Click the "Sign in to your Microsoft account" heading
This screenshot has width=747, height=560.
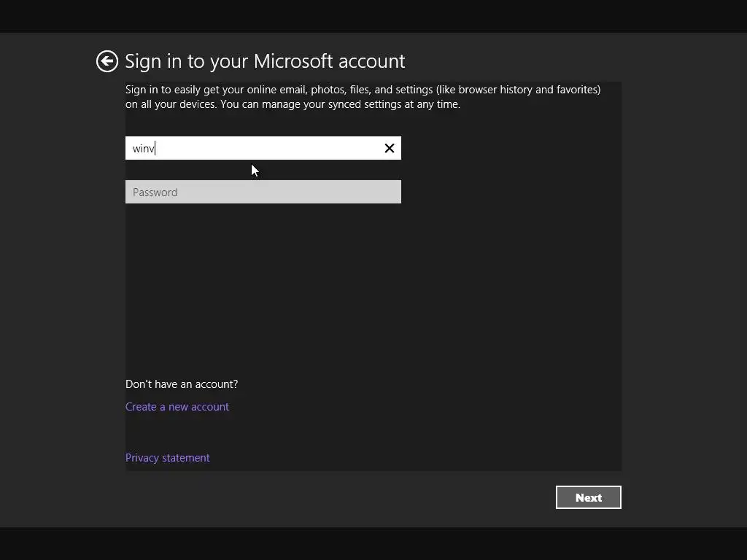265,61
